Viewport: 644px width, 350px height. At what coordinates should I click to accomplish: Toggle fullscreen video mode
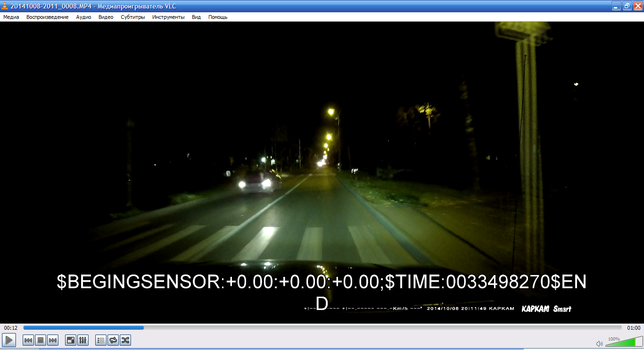[71, 340]
